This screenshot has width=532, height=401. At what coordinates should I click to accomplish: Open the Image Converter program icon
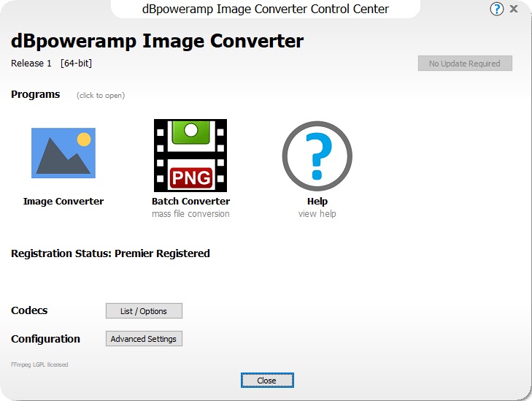point(63,153)
